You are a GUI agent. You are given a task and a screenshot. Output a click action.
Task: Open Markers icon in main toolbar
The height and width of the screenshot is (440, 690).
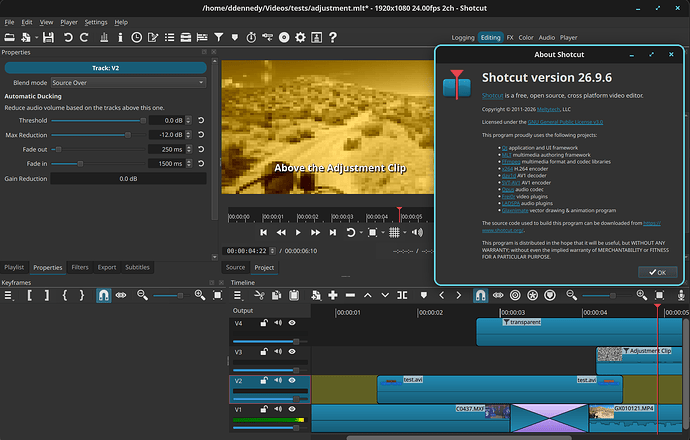pyautogui.click(x=235, y=37)
